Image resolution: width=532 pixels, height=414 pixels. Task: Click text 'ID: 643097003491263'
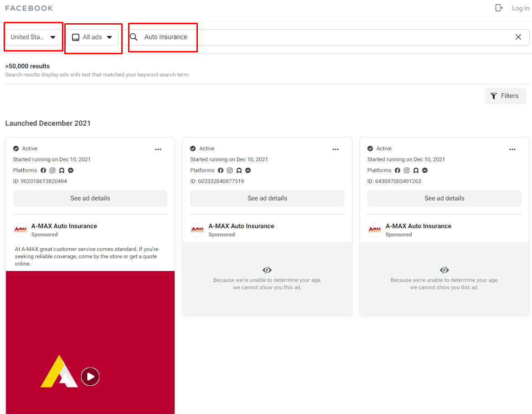click(x=394, y=181)
